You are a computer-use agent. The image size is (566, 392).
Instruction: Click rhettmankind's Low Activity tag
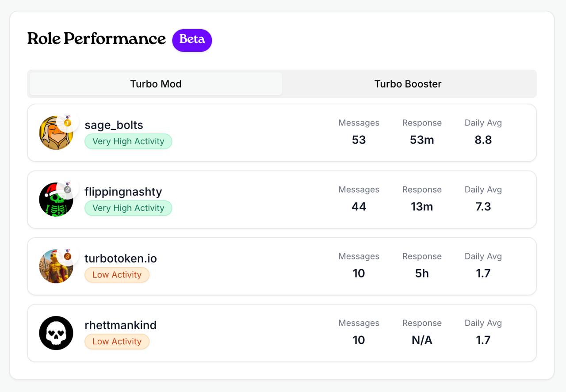click(117, 342)
